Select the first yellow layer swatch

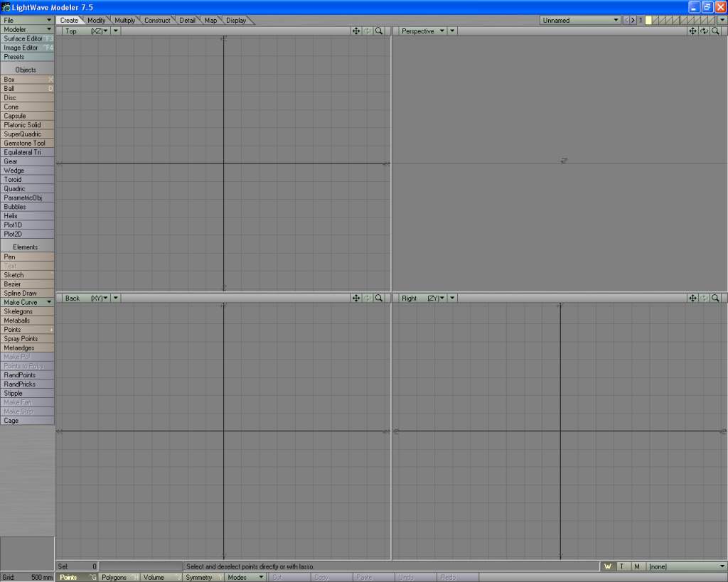coord(648,21)
